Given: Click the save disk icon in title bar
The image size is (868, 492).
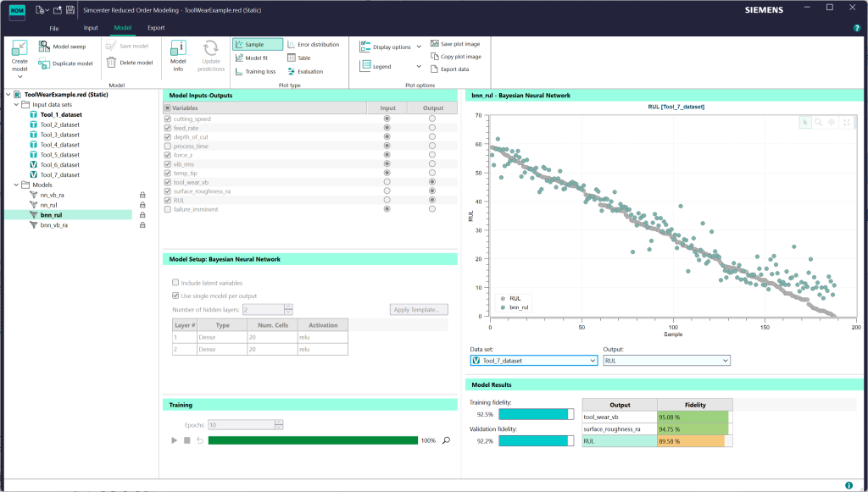Looking at the screenshot, I should click(x=70, y=10).
